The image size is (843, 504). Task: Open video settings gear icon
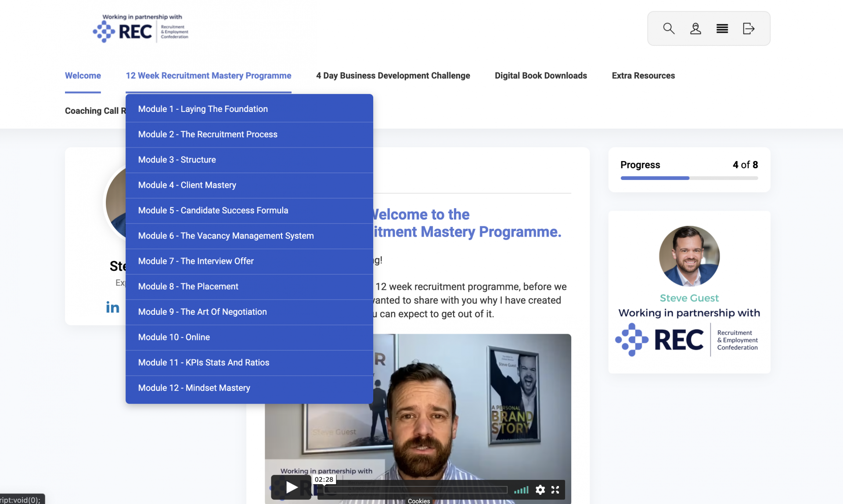click(540, 490)
